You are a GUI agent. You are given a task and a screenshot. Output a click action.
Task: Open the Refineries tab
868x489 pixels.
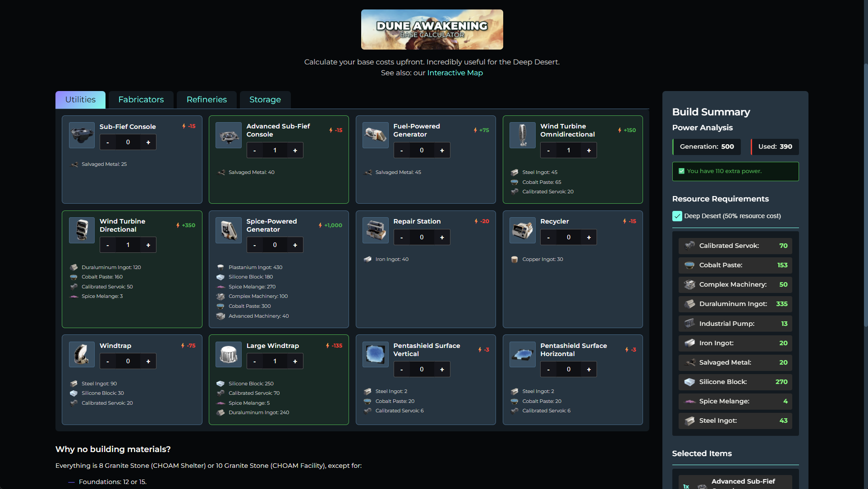[x=207, y=100]
